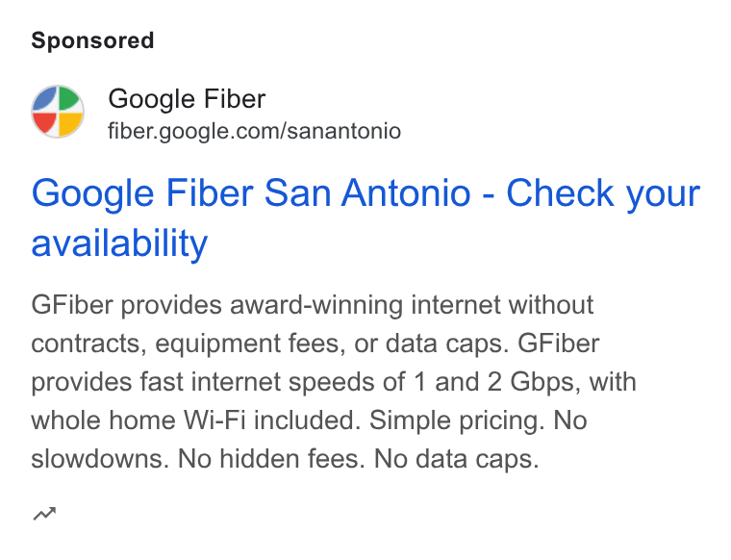Click the red quadrant of the Fiber logo
The width and height of the screenshot is (731, 560).
45,124
